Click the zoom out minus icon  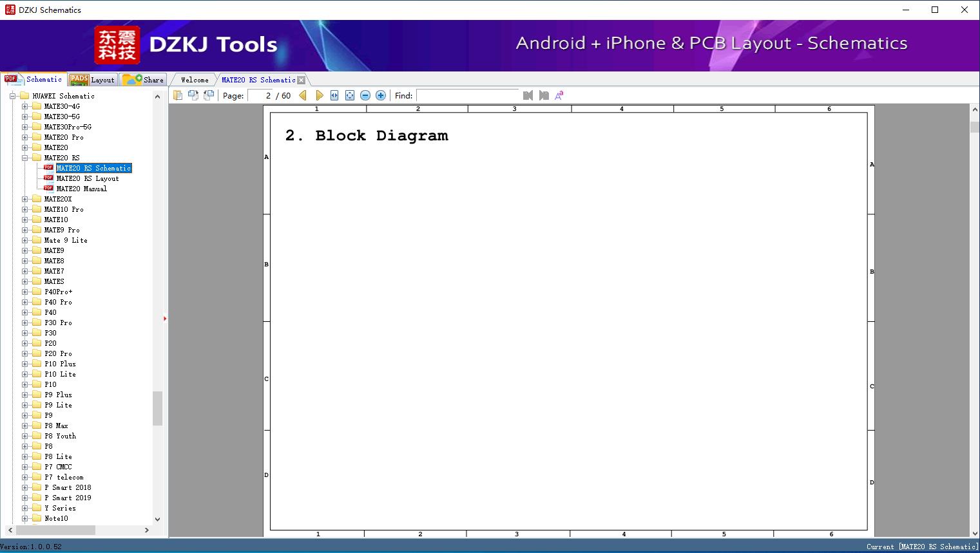click(365, 95)
